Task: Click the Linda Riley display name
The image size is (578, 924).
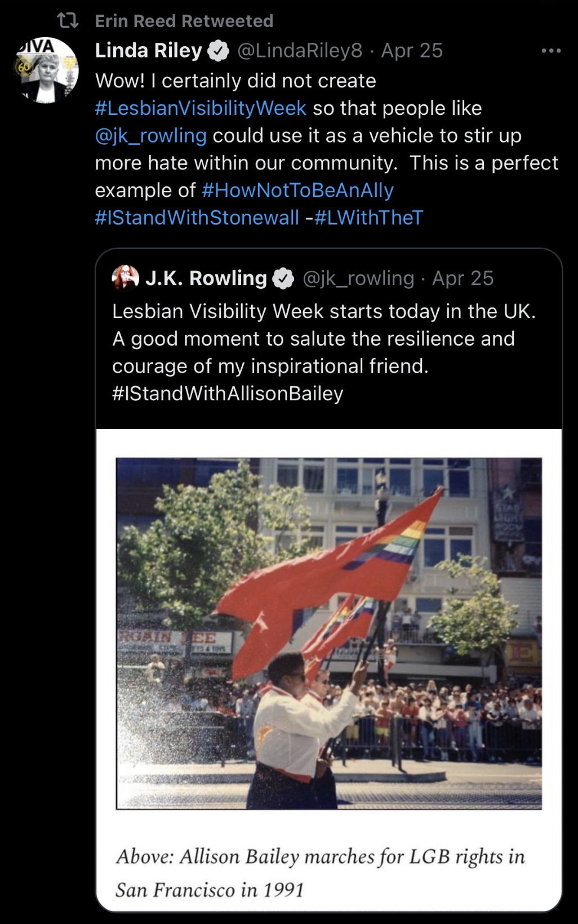Action: click(148, 51)
